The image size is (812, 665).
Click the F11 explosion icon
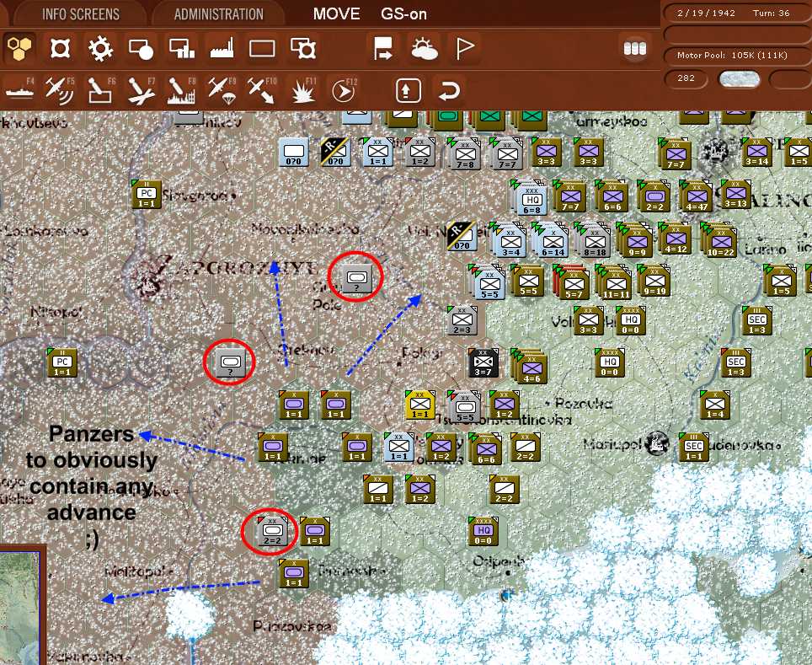pyautogui.click(x=303, y=92)
